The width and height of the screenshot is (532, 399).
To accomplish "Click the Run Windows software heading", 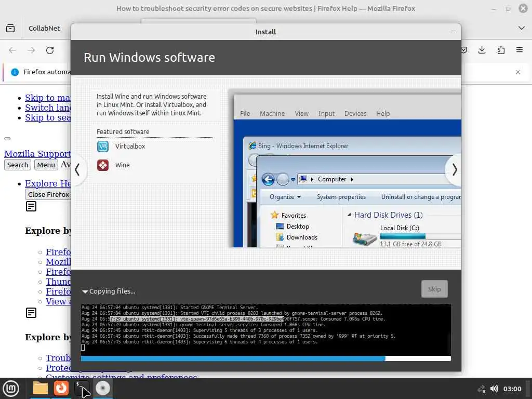I will pos(149,57).
